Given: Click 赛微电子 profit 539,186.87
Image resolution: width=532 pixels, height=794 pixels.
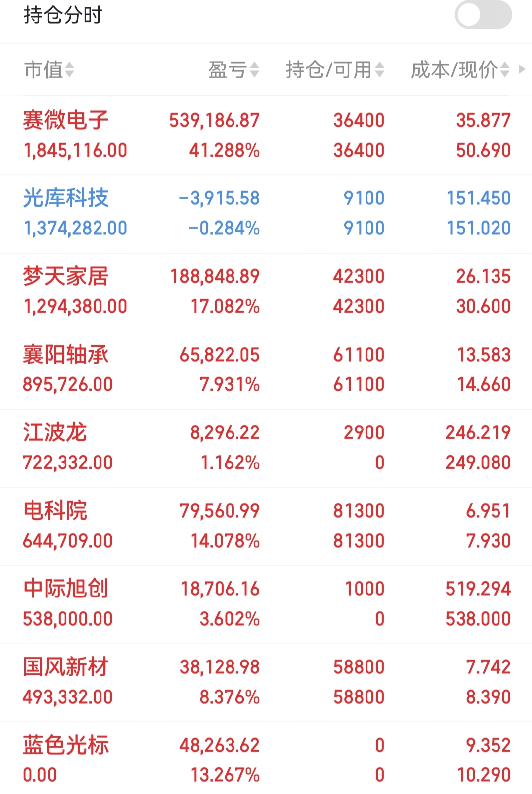Looking at the screenshot, I should (x=214, y=120).
